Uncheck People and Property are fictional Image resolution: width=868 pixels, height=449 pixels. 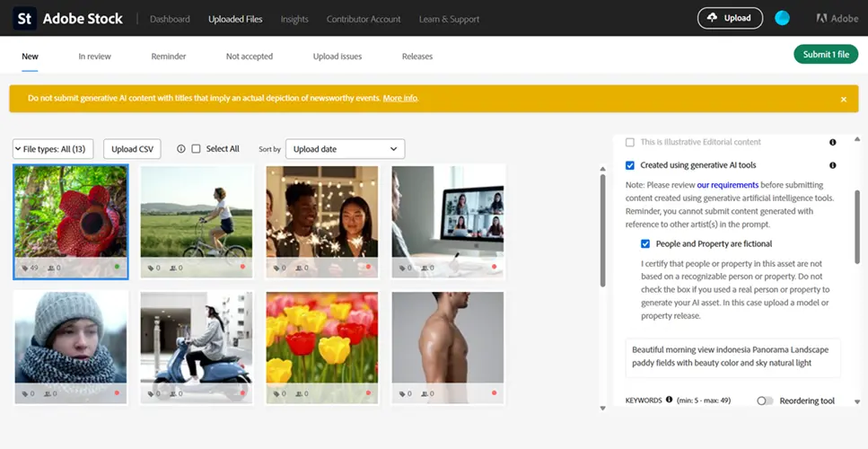point(645,243)
